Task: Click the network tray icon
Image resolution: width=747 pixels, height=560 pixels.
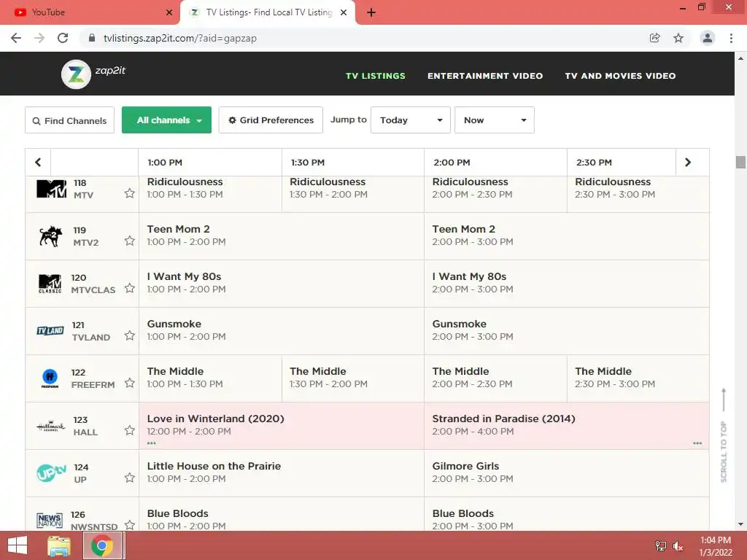Action: tap(661, 546)
